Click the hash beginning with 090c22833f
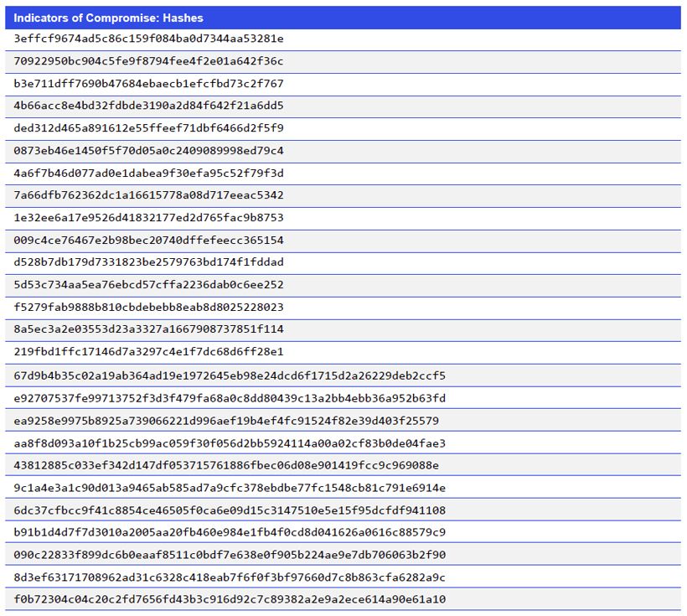Screen dimensions: 687x616 coord(230,555)
